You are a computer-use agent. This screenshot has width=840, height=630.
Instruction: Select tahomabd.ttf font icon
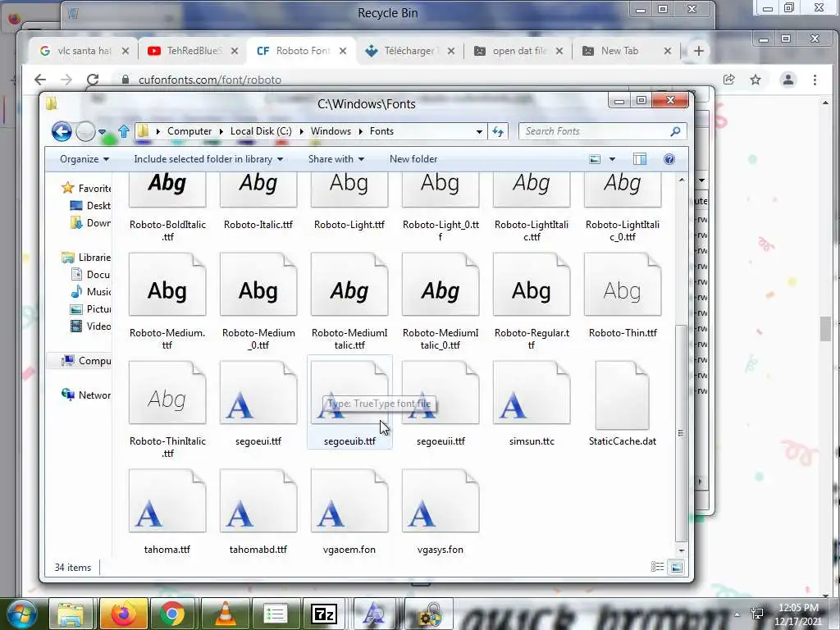pyautogui.click(x=258, y=501)
